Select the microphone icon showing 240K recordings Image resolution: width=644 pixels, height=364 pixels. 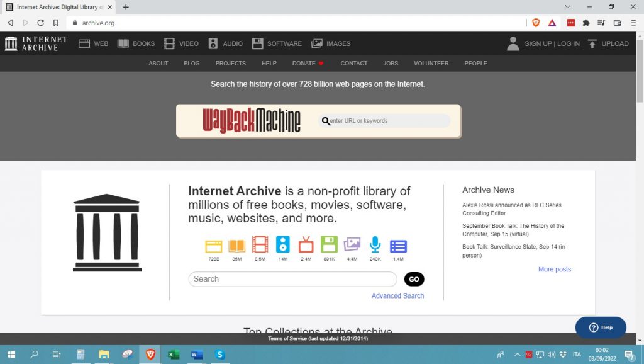[375, 246]
